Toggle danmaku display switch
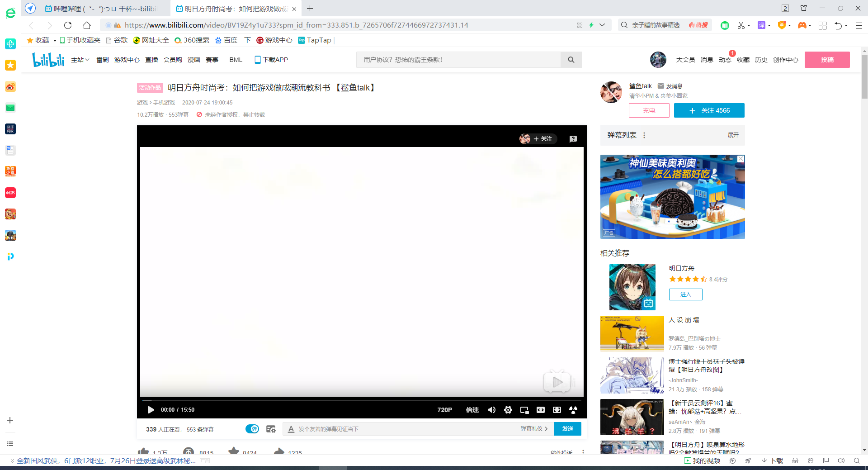 pos(252,429)
